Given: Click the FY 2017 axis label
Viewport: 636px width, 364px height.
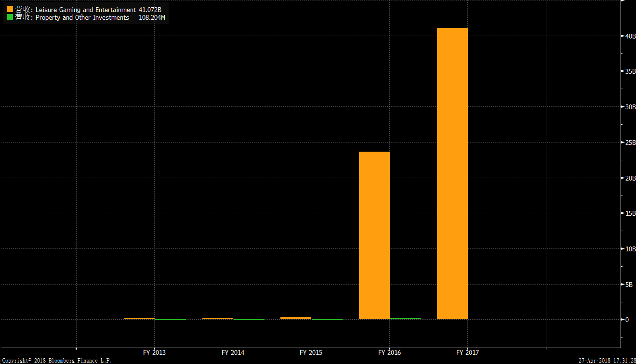Looking at the screenshot, I should point(468,352).
